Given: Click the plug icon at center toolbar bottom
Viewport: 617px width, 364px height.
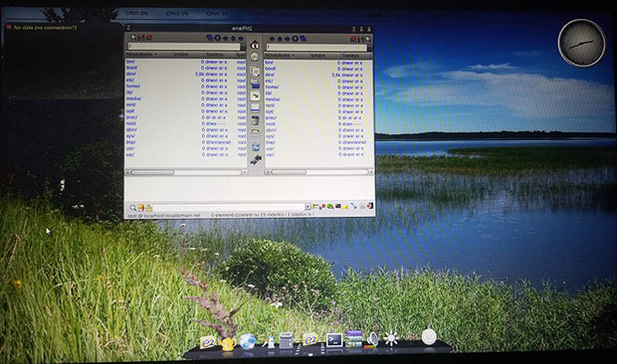Looking at the screenshot, I should pos(256,159).
